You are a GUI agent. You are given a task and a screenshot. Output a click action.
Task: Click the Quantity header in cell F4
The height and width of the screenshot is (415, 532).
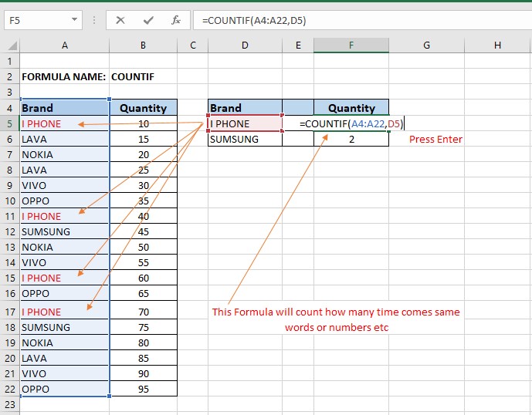(x=351, y=108)
